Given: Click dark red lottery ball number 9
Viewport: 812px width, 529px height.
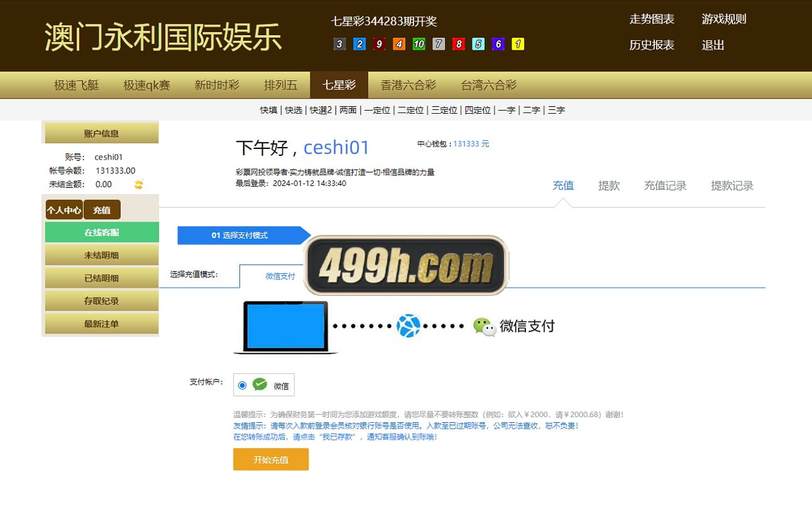Looking at the screenshot, I should click(379, 44).
